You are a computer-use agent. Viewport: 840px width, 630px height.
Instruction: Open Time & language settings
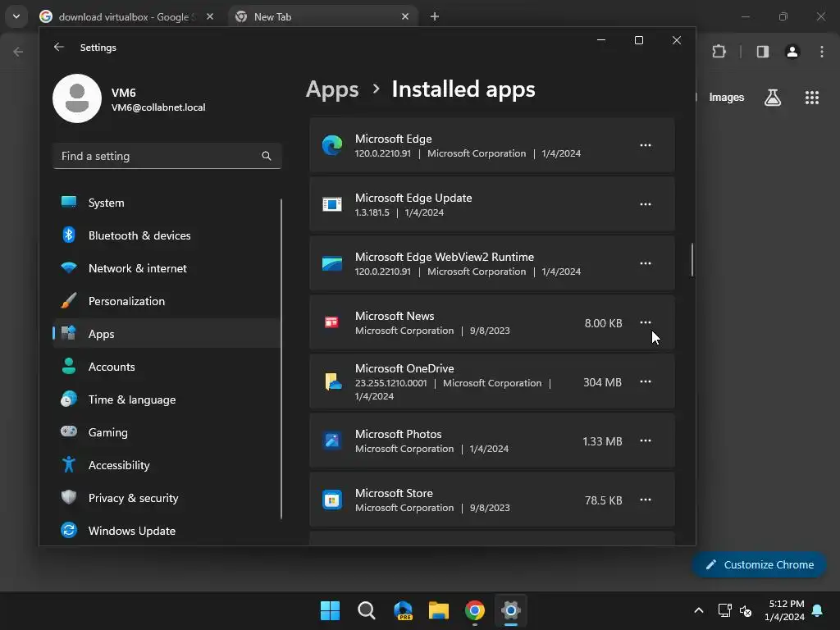pyautogui.click(x=167, y=399)
